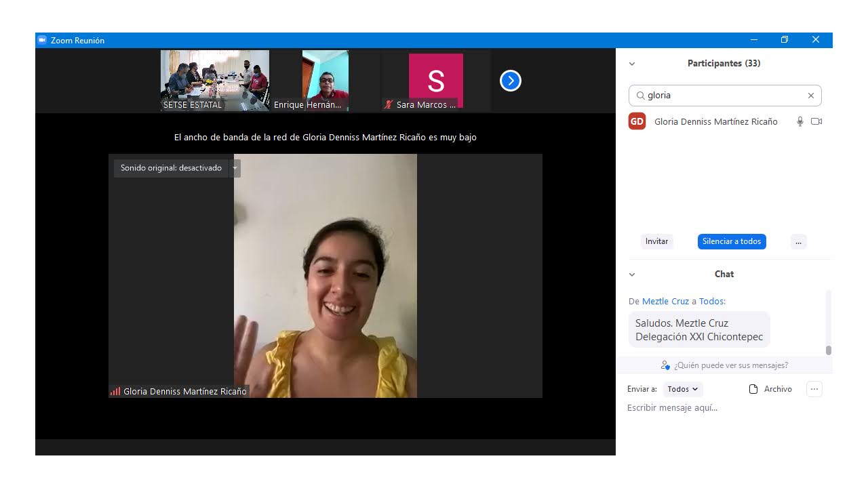
Task: Click Silenciar a todos button
Action: 732,241
